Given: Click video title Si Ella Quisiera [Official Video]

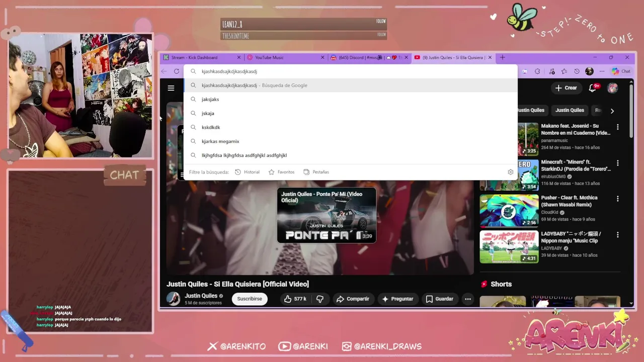Looking at the screenshot, I should [237, 284].
